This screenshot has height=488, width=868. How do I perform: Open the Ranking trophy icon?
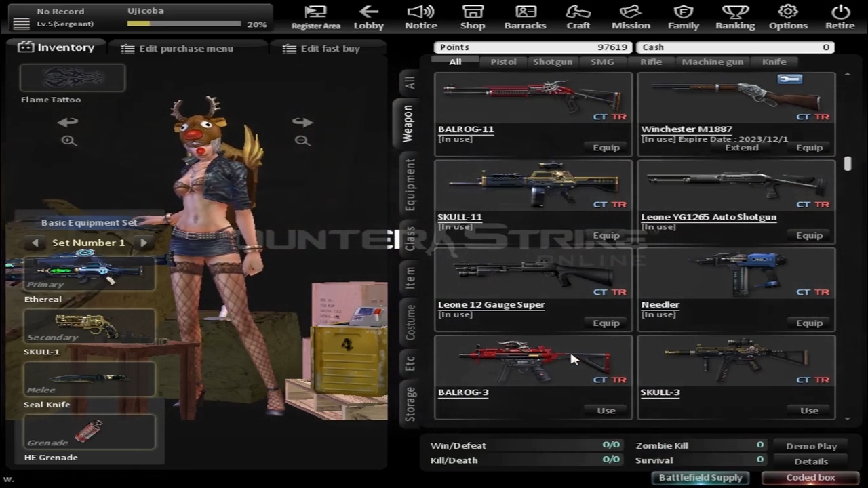coord(735,18)
